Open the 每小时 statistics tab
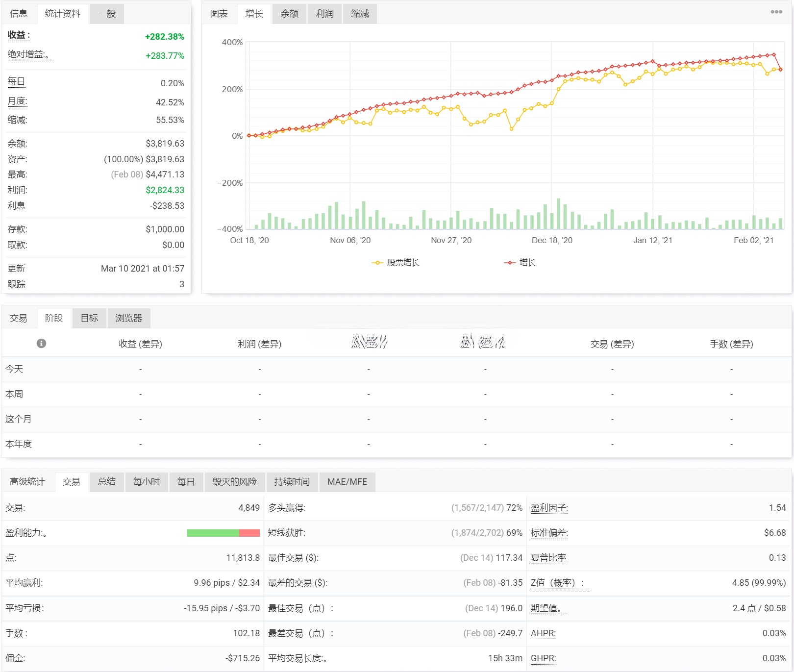794x672 pixels. coord(146,482)
